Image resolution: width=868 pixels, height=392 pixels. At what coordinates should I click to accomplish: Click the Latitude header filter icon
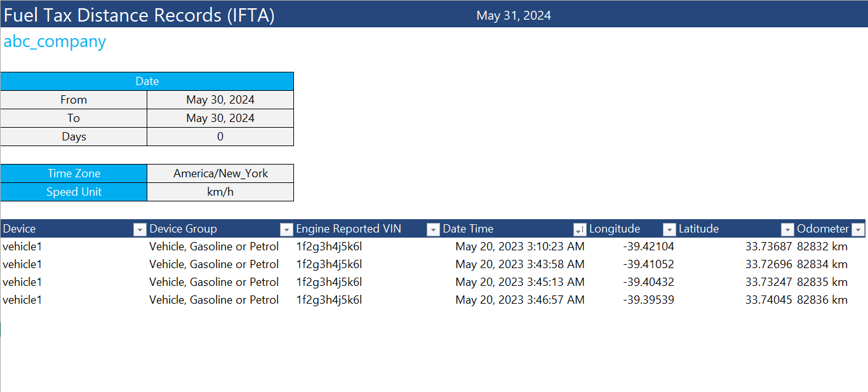(x=787, y=229)
